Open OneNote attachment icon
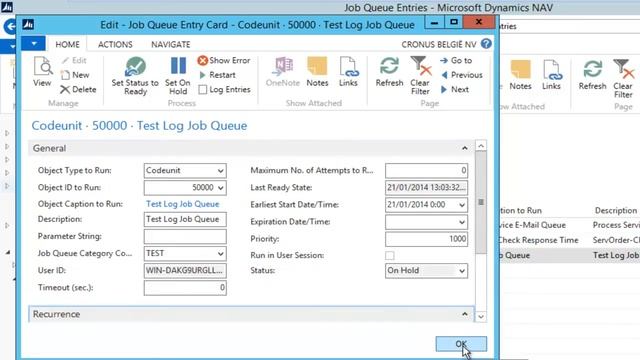The image size is (640, 360). click(x=283, y=71)
